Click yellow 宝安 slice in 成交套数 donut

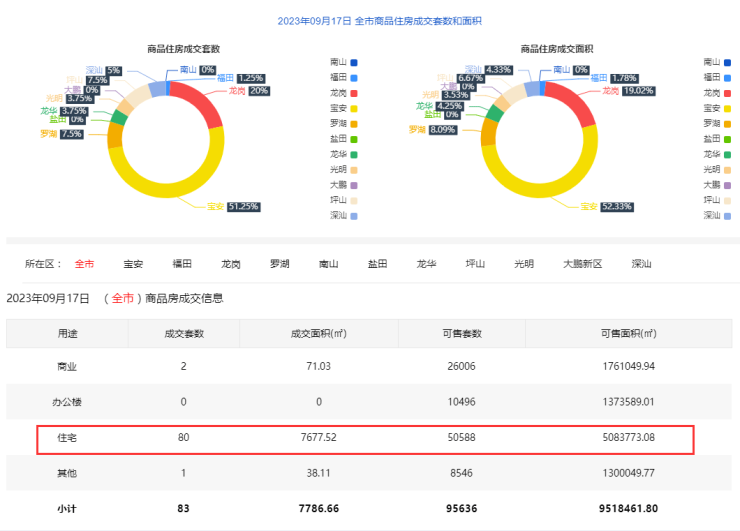160,190
